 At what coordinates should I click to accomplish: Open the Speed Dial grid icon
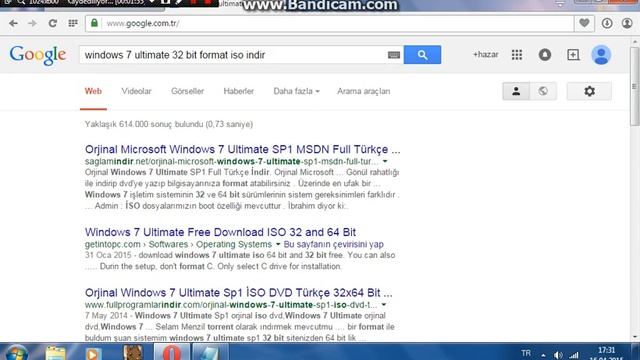click(x=73, y=23)
